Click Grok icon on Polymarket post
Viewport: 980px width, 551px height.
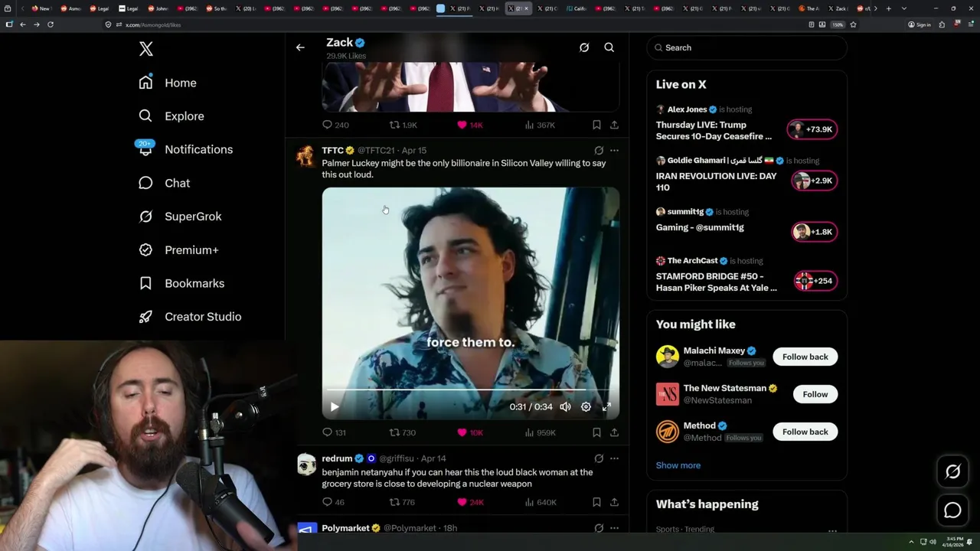click(599, 528)
